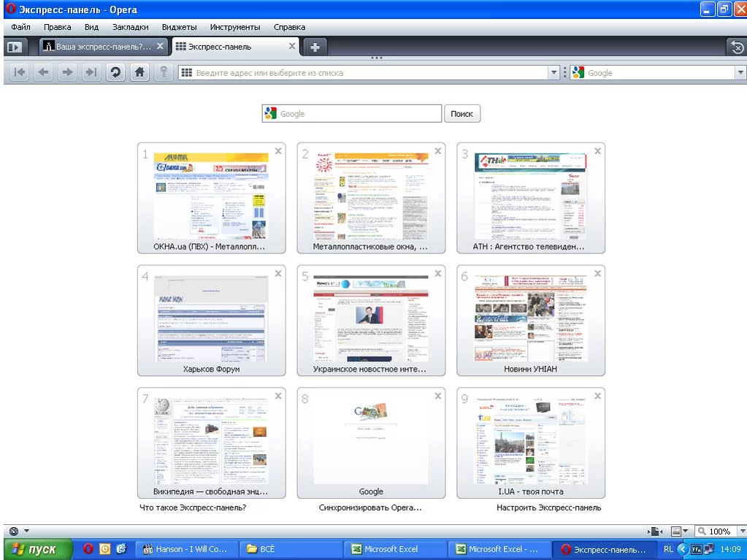
Task: Remove Speed Dial entry 2 Металлопластиковые окна
Action: (x=438, y=151)
